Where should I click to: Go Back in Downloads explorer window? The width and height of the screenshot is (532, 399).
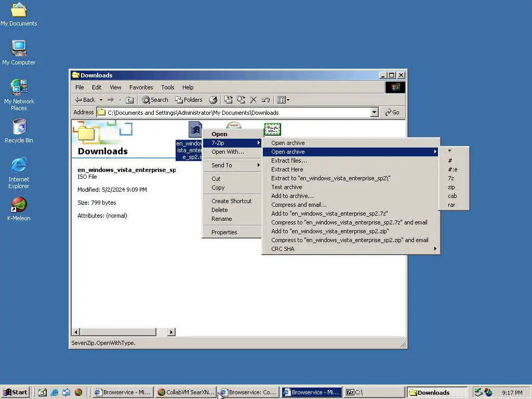[86, 100]
